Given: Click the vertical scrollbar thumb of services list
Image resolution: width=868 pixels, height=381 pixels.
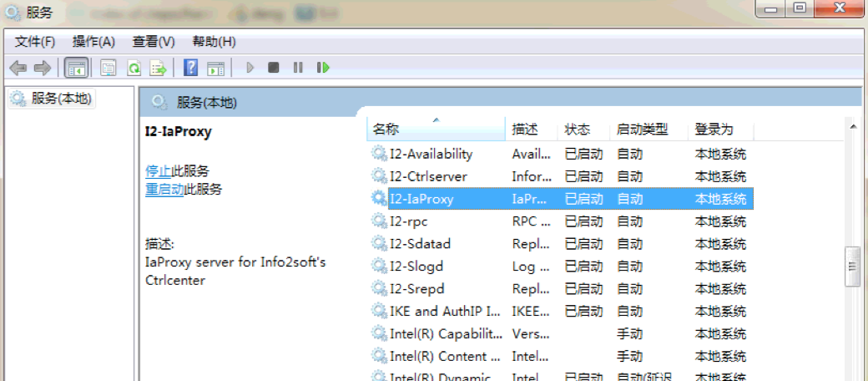Looking at the screenshot, I should pos(852,267).
